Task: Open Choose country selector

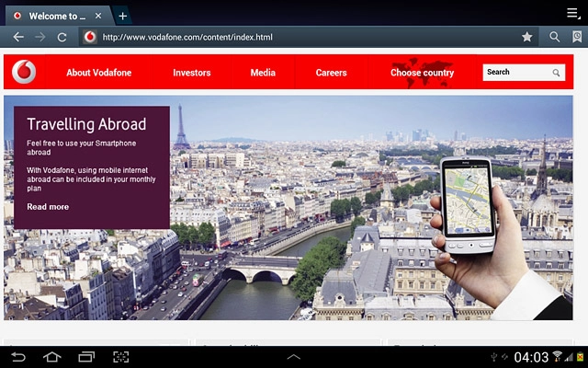Action: (x=422, y=73)
